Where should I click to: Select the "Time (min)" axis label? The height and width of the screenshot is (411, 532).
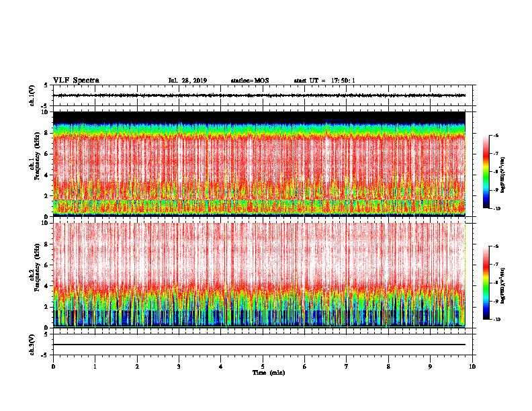[269, 373]
